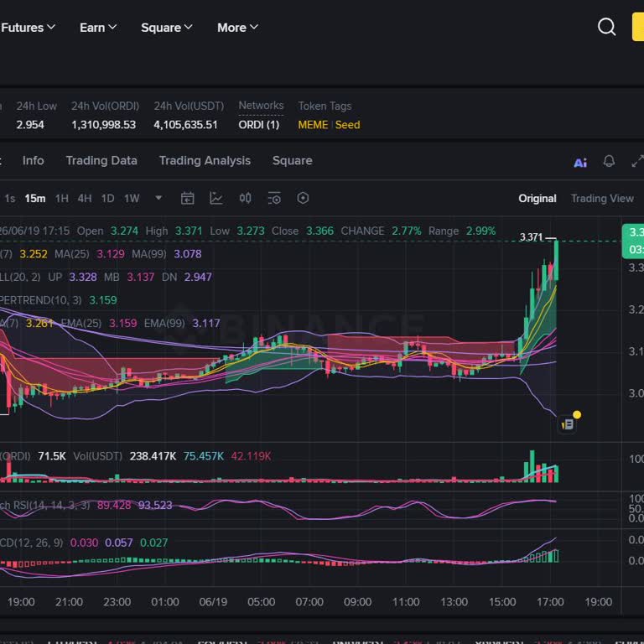
Task: Click the 06/19 date axis label
Action: 213,602
